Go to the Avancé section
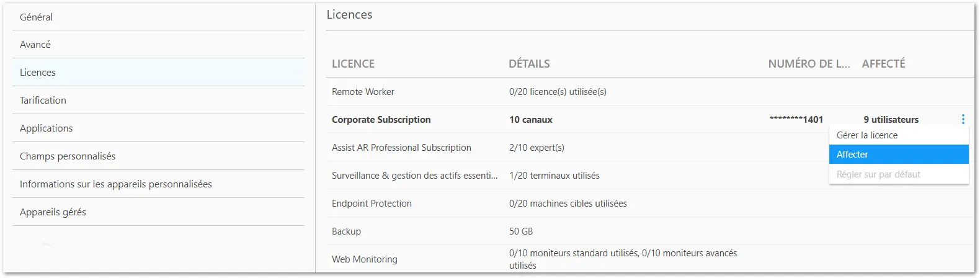Screen dimensions: 980x278 tap(158, 45)
